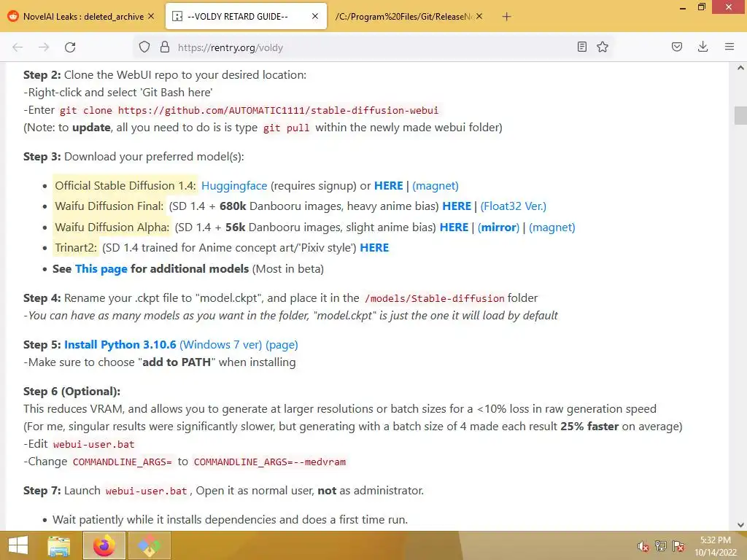The height and width of the screenshot is (560, 747).
Task: Open the Save to Pocket icon
Action: click(676, 47)
